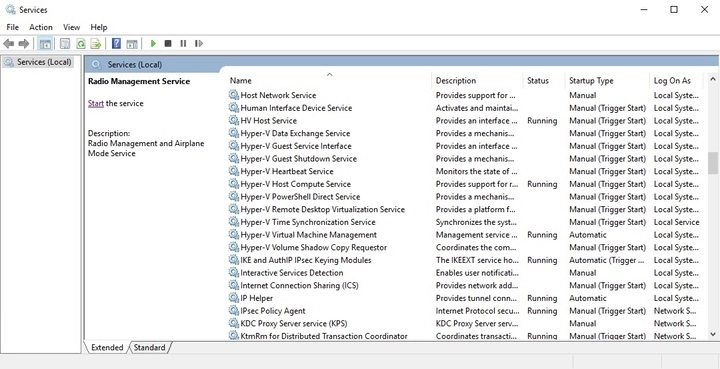Click Automatic startup type of IP Helper
This screenshot has width=720, height=369.
(588, 298)
